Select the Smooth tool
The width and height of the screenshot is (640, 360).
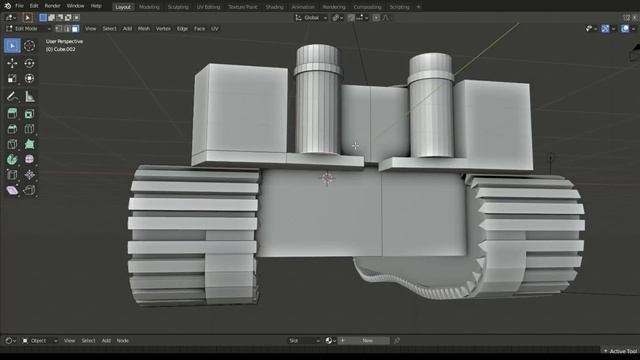tap(29, 160)
